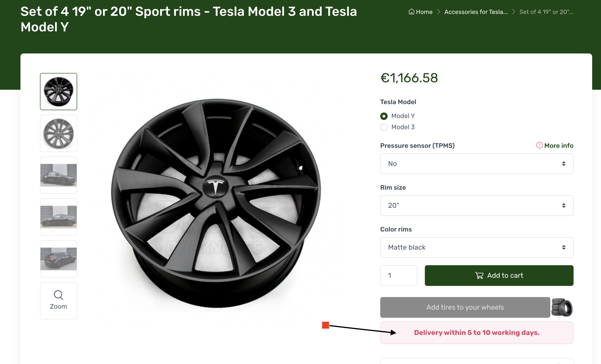
Task: Select the grey rim thumbnail
Action: click(58, 133)
